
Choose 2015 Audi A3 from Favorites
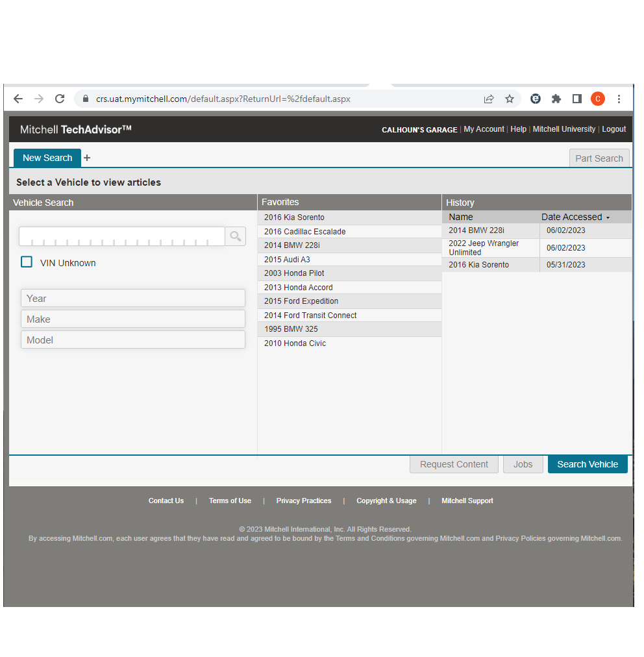[x=349, y=260]
